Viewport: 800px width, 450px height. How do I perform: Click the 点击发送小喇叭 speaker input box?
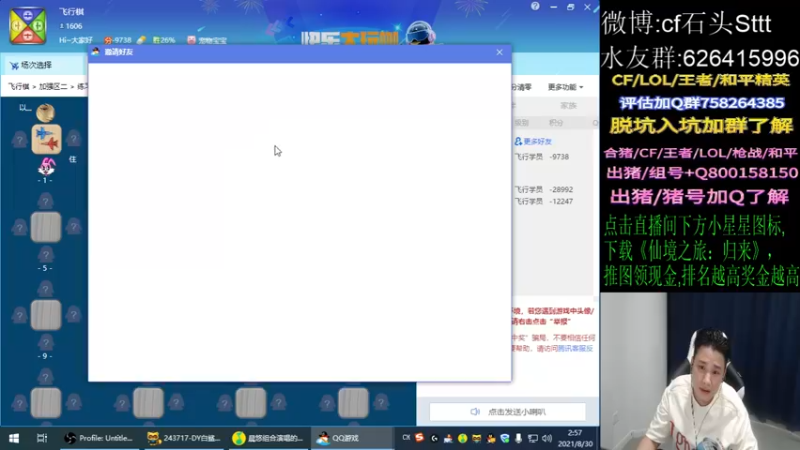coord(508,412)
